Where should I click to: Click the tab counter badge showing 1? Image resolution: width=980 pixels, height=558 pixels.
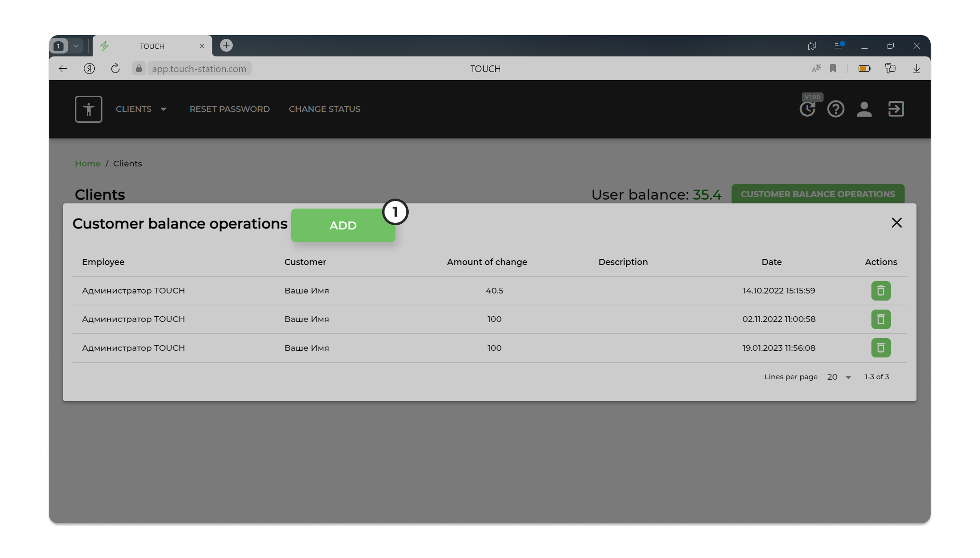click(x=59, y=46)
